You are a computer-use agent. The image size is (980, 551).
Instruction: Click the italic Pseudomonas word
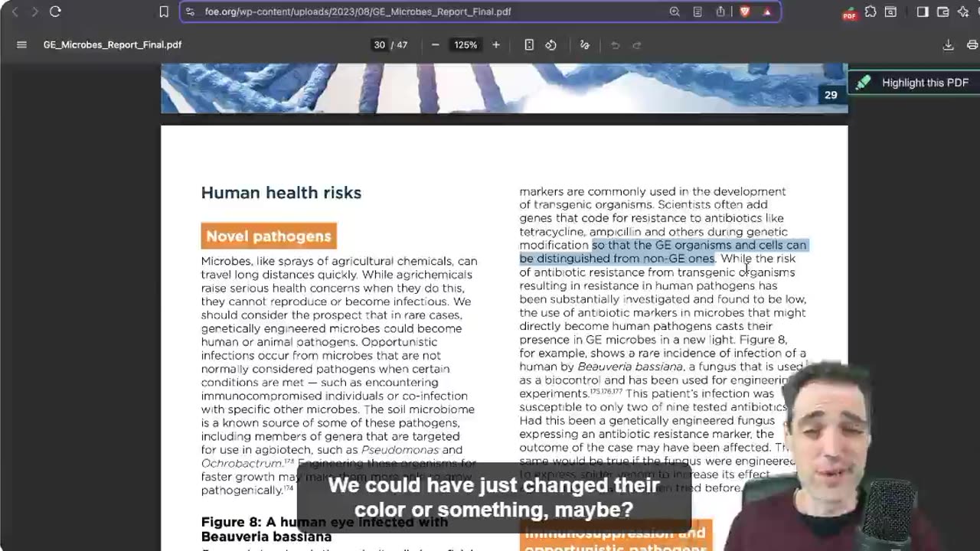point(400,450)
